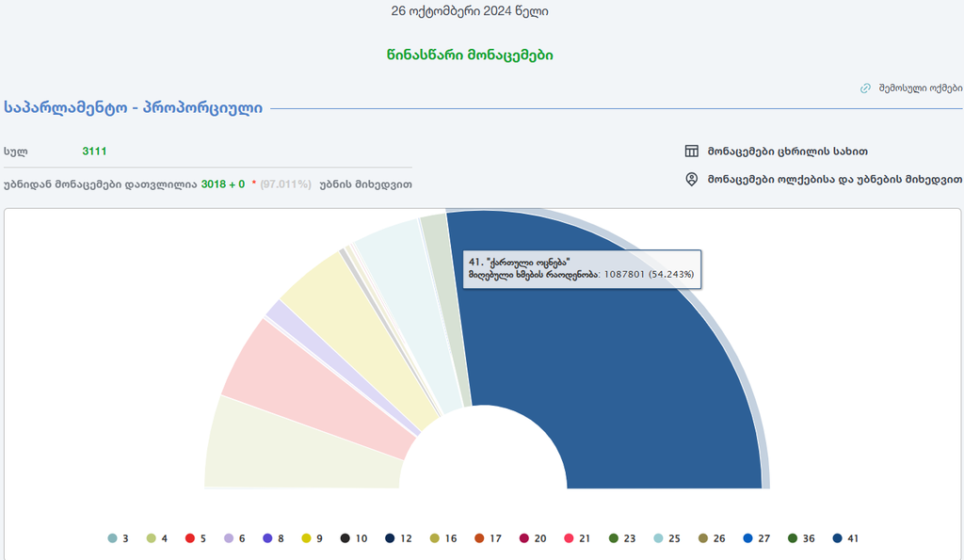
Task: Toggle legend item 4 swatch
Action: (x=152, y=538)
